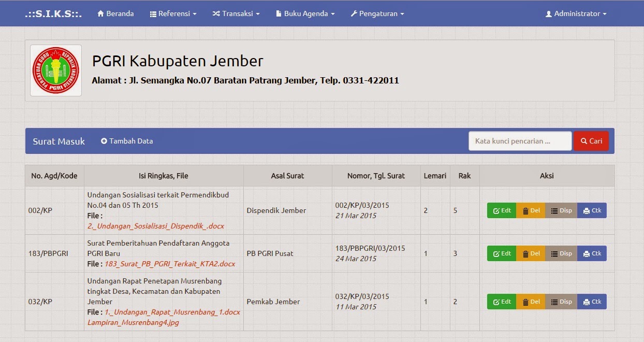Open Disp for the 183/PBPGRI row

click(x=561, y=253)
